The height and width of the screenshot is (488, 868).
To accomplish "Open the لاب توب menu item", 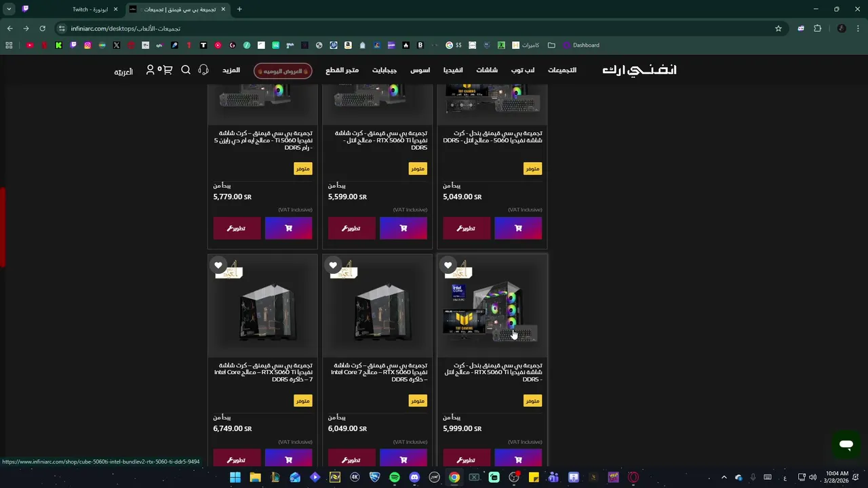I will tap(523, 70).
